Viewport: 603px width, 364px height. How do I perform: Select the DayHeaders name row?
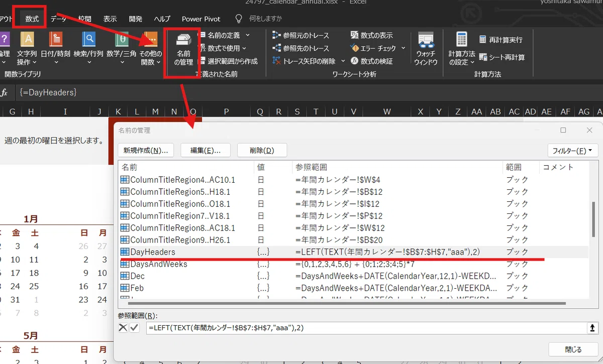pos(353,252)
